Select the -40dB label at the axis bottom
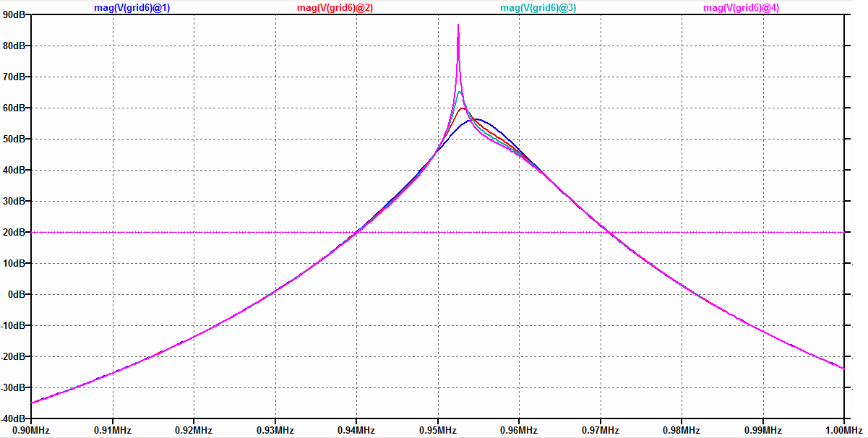 15,418
